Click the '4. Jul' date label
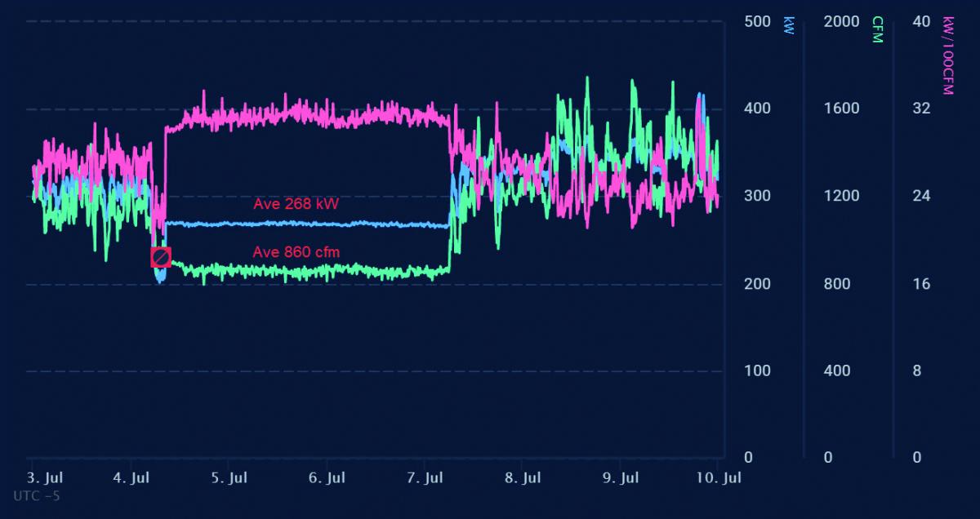The image size is (980, 519). tap(131, 478)
